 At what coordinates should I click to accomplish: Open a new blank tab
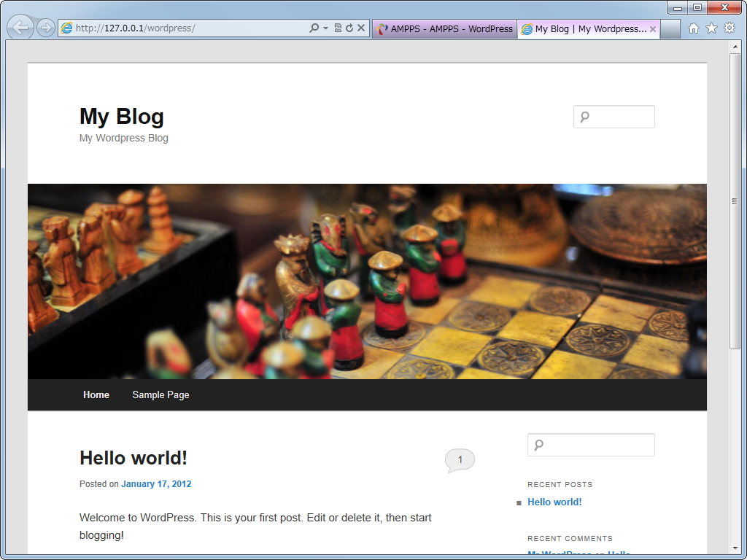click(x=670, y=29)
